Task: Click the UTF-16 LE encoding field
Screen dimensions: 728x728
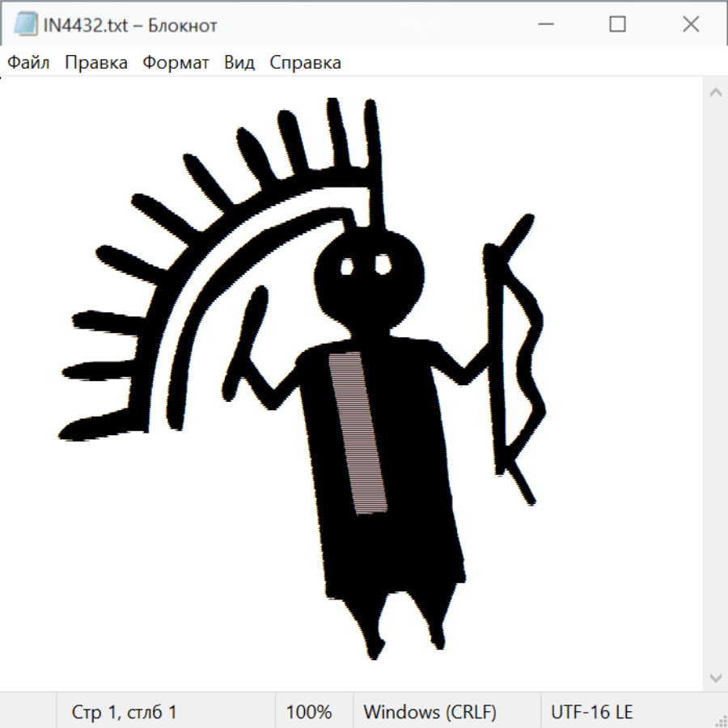Action: tap(591, 712)
